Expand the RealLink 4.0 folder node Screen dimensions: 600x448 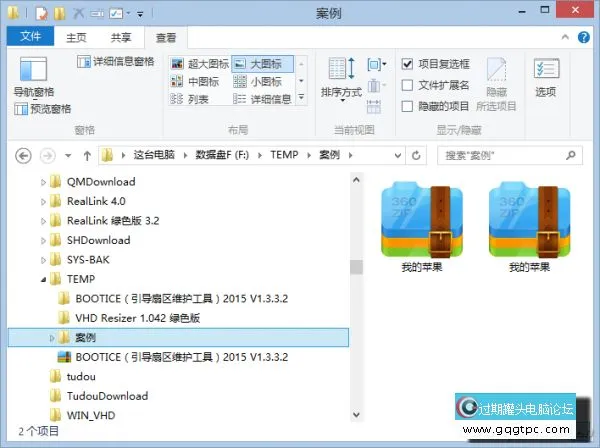click(x=43, y=202)
